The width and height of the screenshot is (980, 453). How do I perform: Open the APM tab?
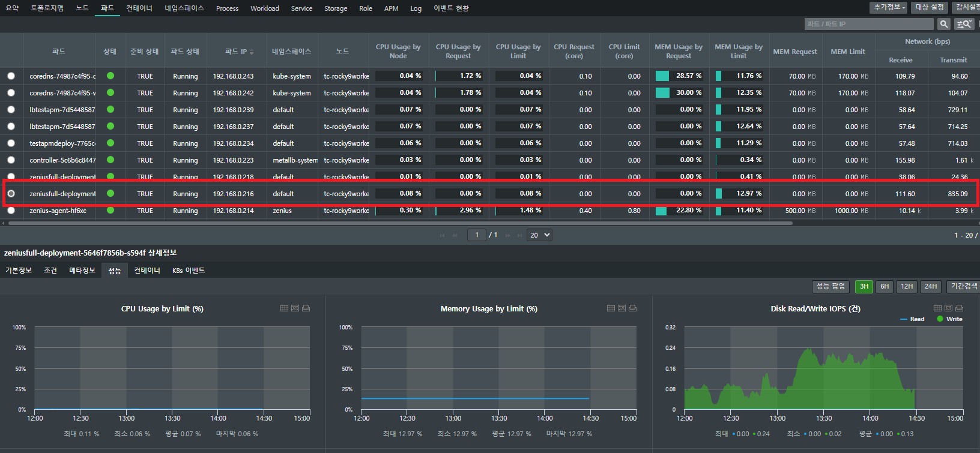point(392,8)
